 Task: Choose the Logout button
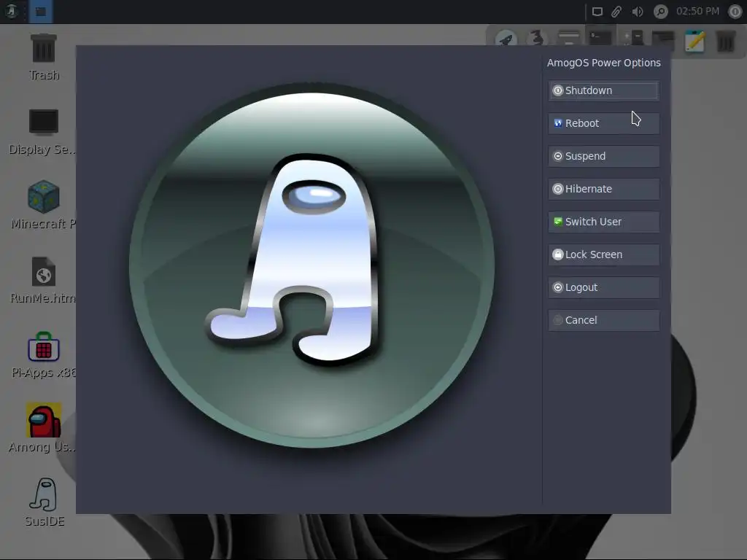pyautogui.click(x=603, y=287)
